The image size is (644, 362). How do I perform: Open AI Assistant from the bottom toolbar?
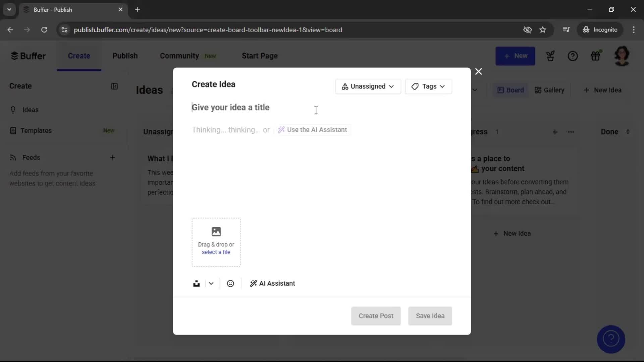[x=272, y=283]
